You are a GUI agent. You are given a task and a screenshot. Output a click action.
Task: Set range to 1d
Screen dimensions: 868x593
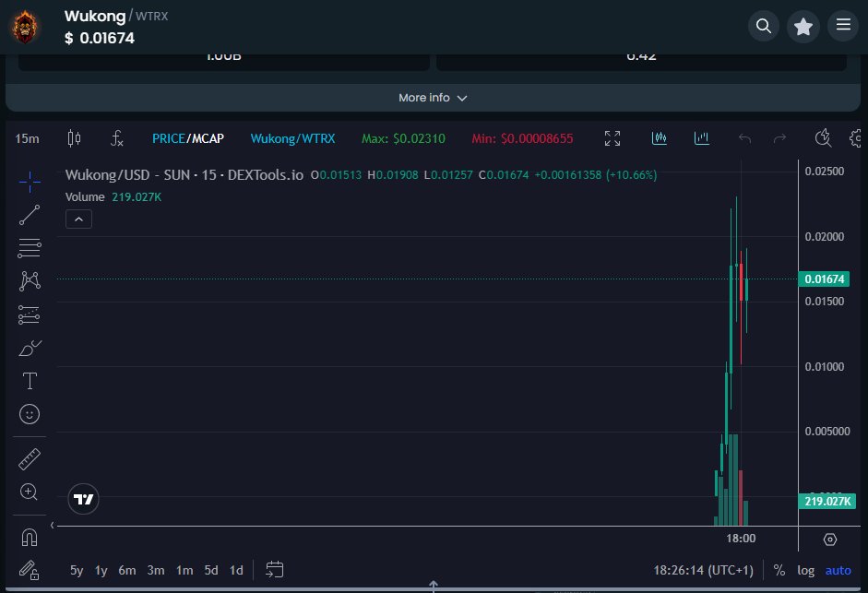pos(236,570)
